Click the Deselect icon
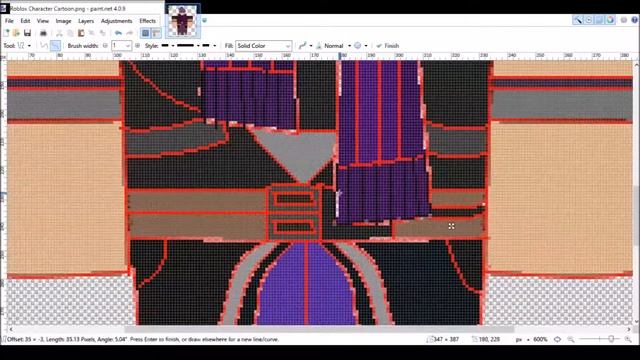Image resolution: width=640 pixels, height=360 pixels. [x=102, y=33]
